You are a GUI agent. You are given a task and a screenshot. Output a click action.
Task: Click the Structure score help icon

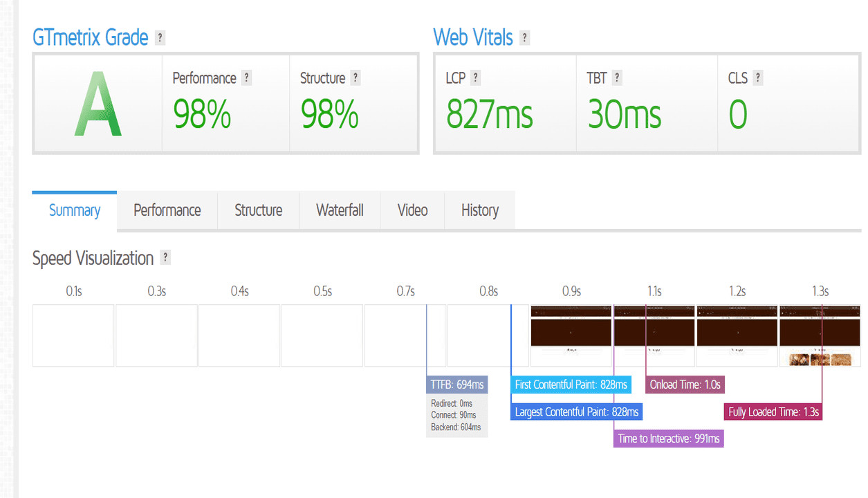355,78
